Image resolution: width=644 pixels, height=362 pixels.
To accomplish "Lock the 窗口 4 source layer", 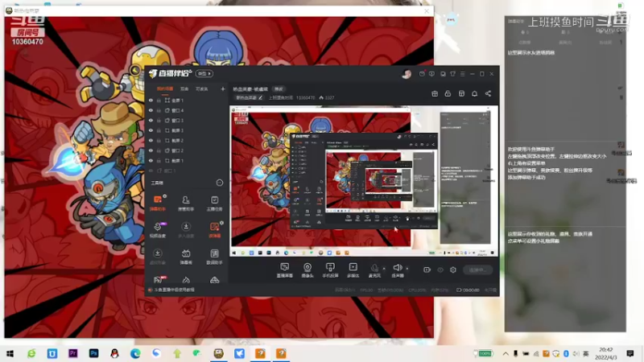I will coord(159,110).
